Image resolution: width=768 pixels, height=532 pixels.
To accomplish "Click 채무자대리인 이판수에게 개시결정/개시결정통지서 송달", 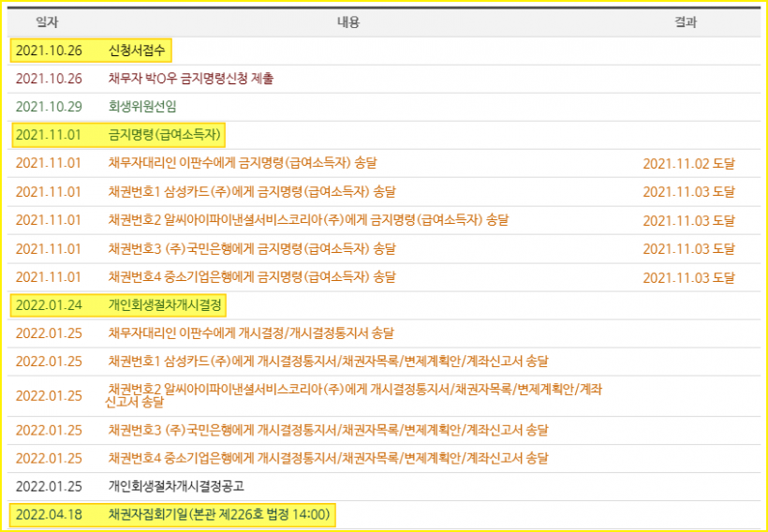I will point(251,333).
